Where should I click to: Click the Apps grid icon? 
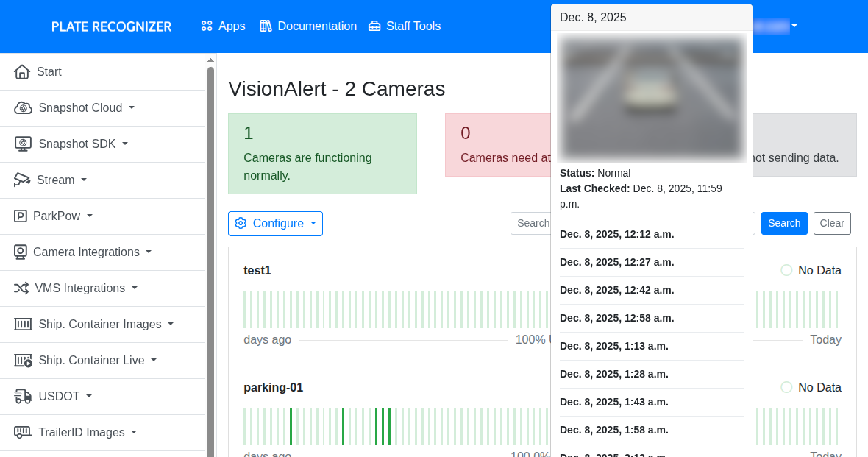(207, 26)
